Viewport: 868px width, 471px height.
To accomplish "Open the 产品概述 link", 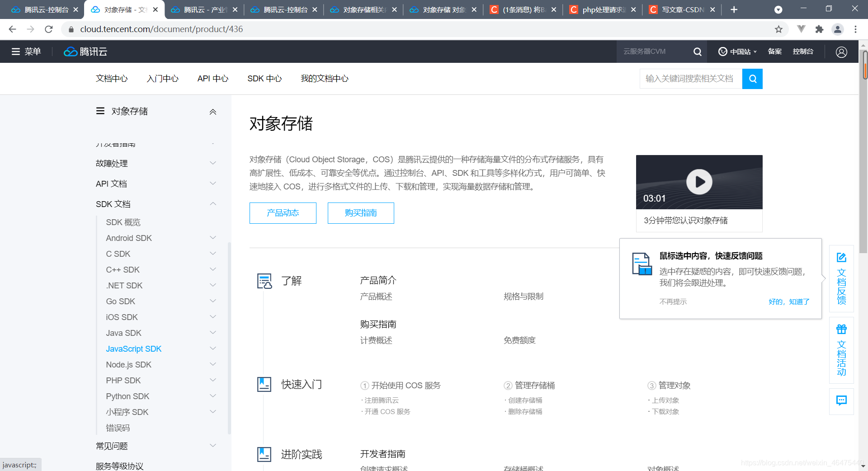I will [x=376, y=297].
